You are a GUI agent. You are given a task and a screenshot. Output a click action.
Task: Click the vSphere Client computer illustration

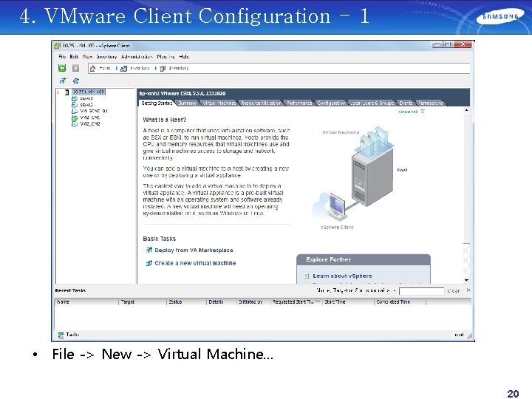(336, 206)
